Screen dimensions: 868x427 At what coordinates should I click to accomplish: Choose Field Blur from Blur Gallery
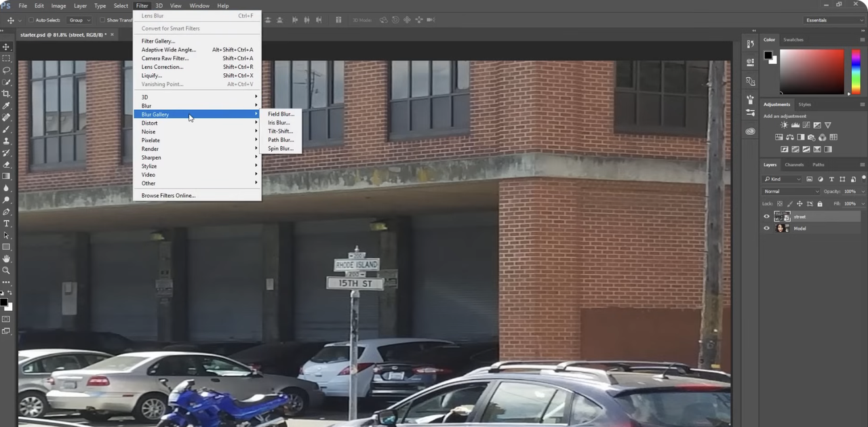pos(281,114)
